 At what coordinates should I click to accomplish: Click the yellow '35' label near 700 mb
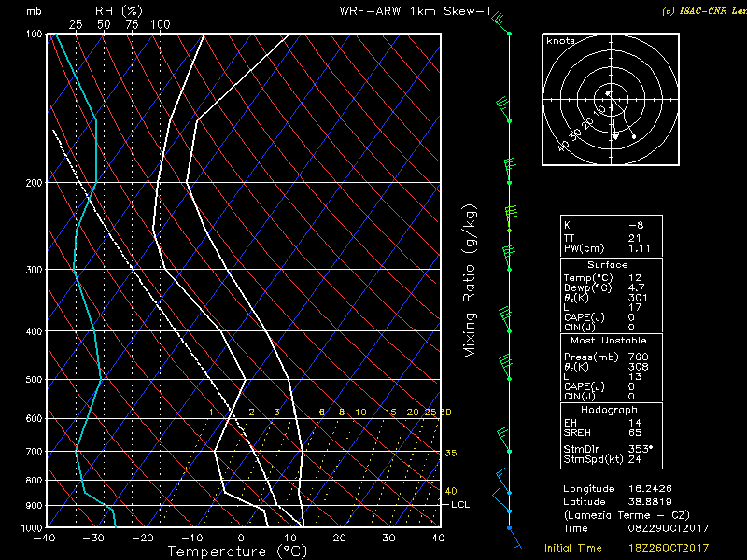point(451,453)
